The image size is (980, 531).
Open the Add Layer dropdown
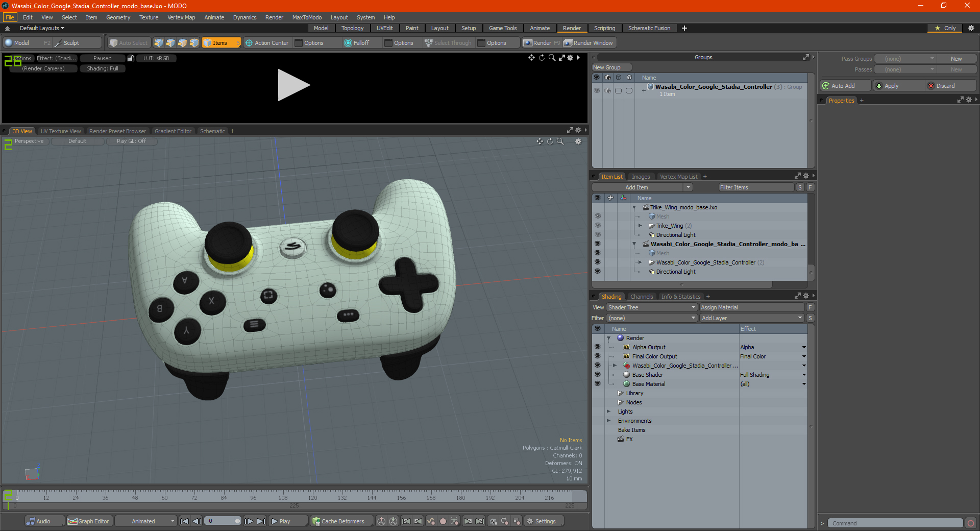tap(752, 318)
